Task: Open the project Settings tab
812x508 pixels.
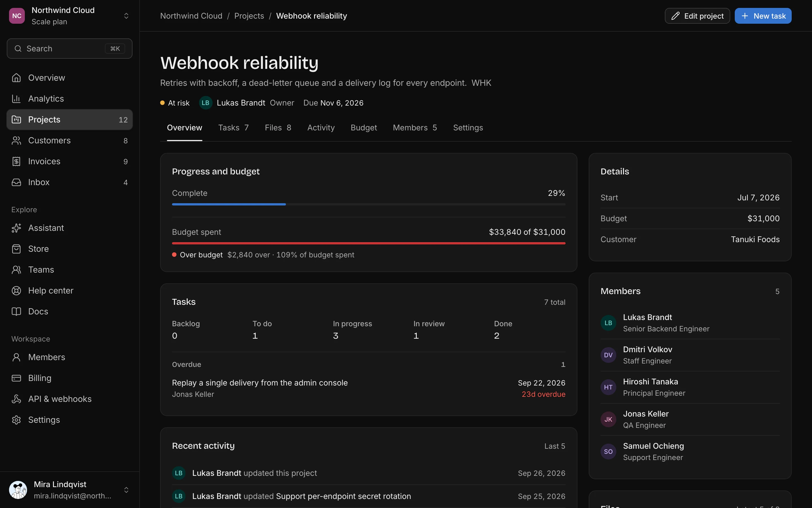Action: click(x=468, y=128)
